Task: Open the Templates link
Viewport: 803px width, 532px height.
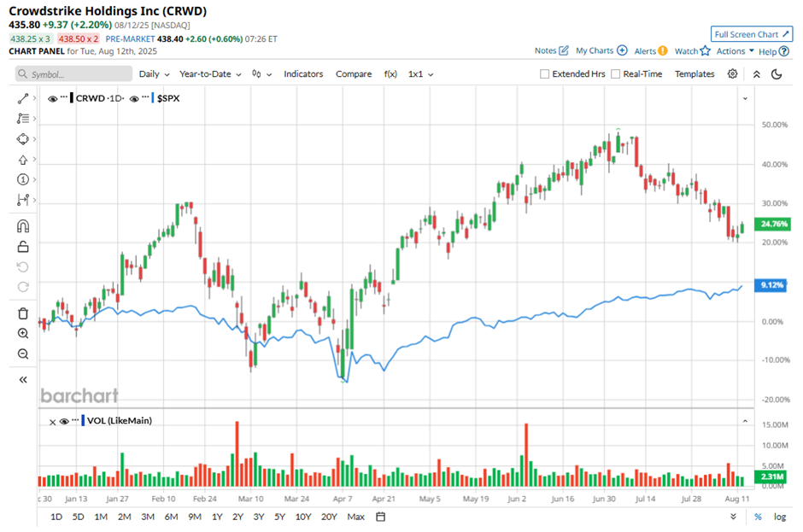Action: point(695,73)
